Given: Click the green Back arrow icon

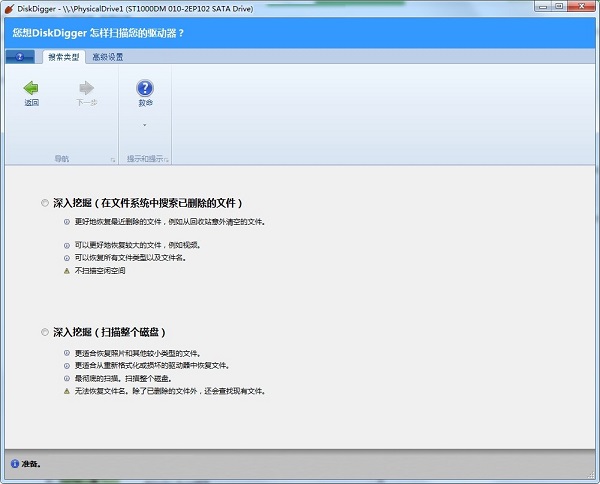Looking at the screenshot, I should pos(31,88).
